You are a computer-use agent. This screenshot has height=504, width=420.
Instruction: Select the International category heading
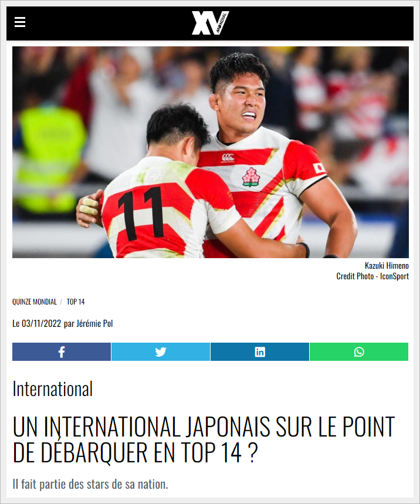(x=53, y=389)
